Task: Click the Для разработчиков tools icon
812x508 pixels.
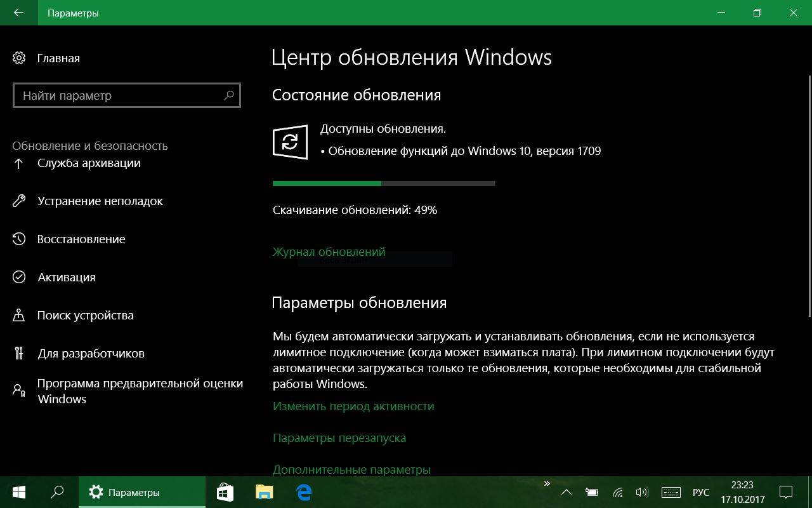Action: coord(19,354)
